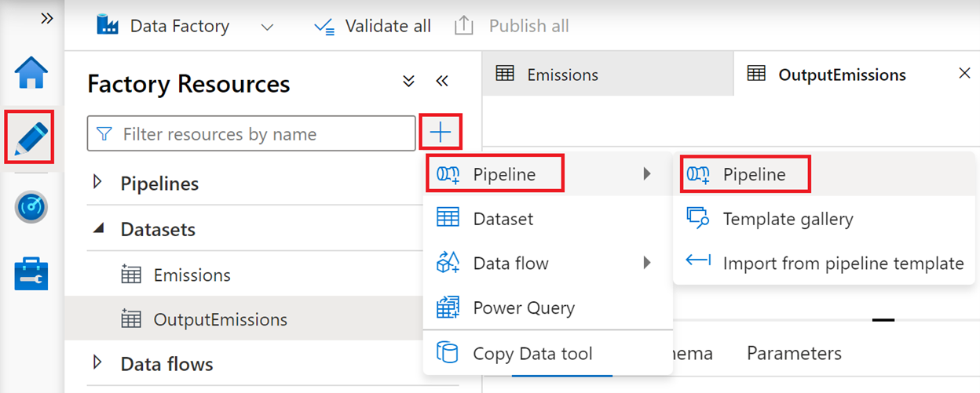Collapse the Datasets tree node

pyautogui.click(x=98, y=229)
